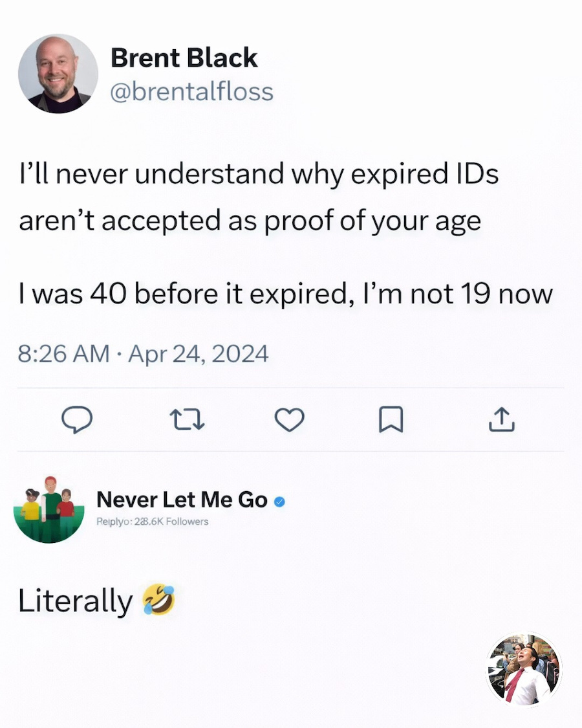582x728 pixels.
Task: Click the blue verified badge
Action: 279,501
